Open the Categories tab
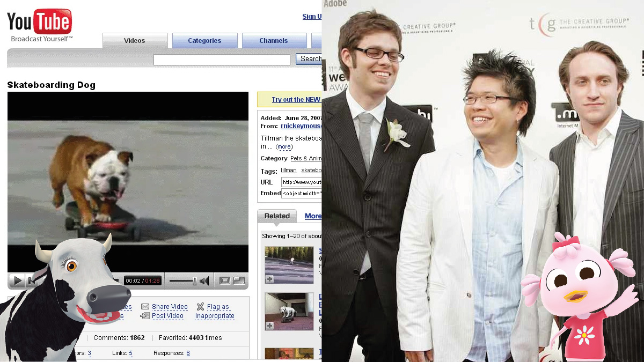 pos(204,41)
